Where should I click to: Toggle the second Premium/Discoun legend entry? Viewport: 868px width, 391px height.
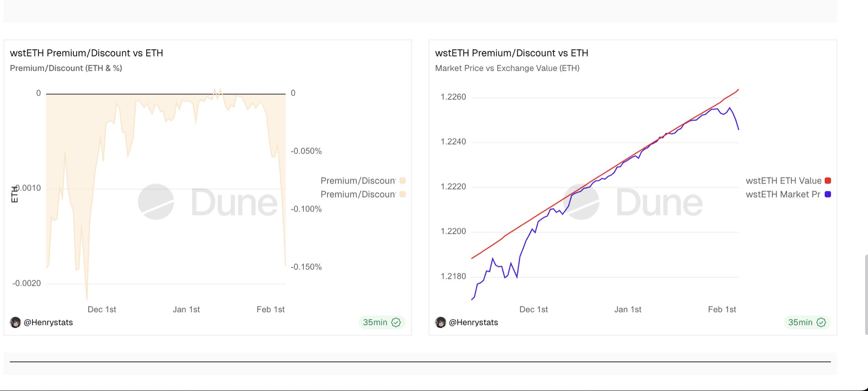tap(358, 194)
